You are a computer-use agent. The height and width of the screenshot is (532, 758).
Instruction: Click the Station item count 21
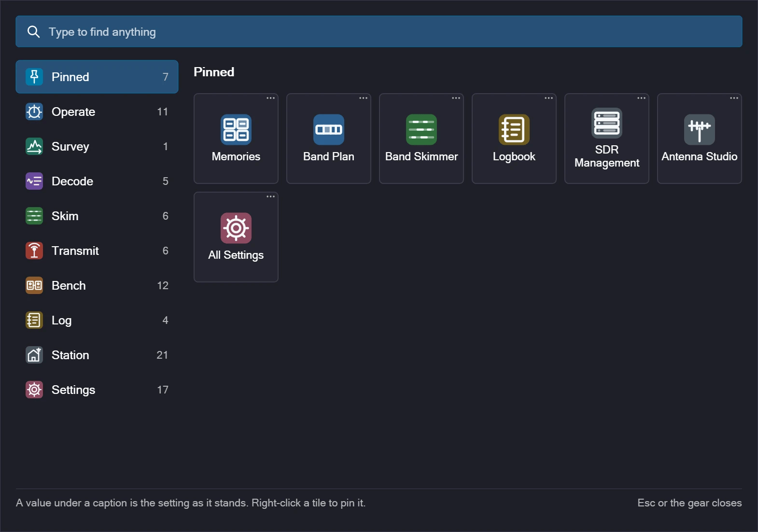point(162,355)
